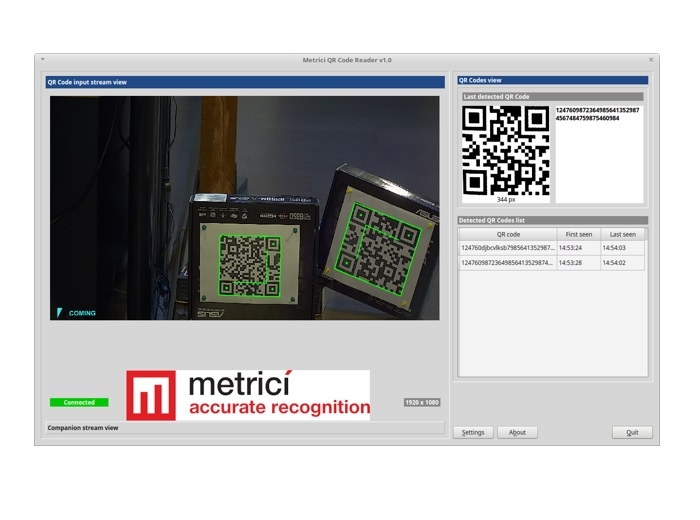This screenshot has height=520, width=700.
Task: Open the Settings dialog
Action: click(x=473, y=432)
